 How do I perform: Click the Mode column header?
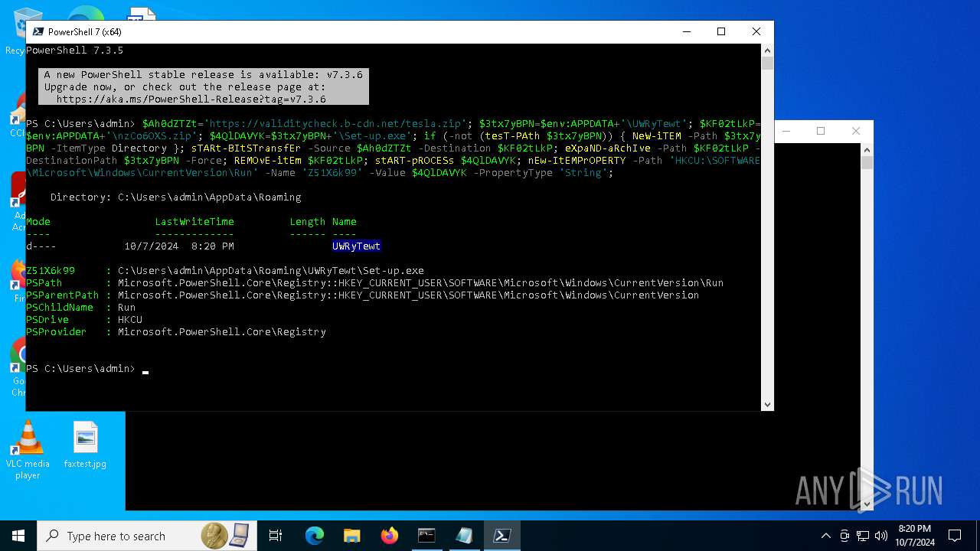click(38, 221)
